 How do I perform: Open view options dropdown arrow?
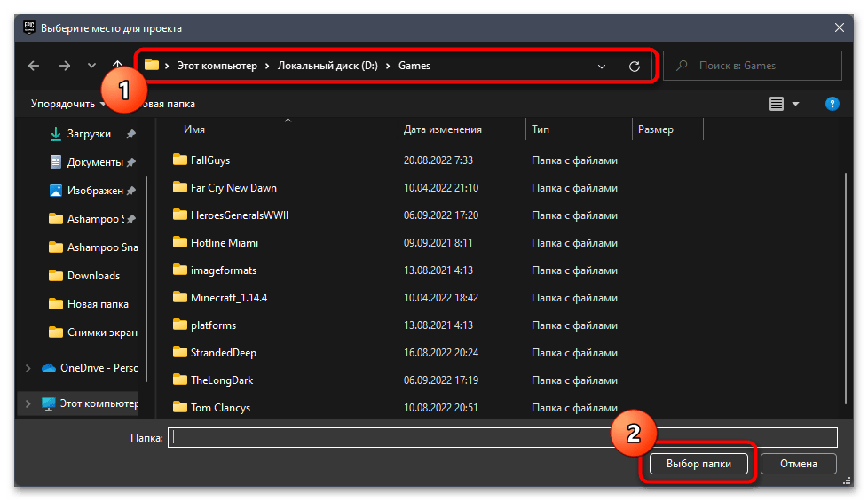pyautogui.click(x=795, y=104)
